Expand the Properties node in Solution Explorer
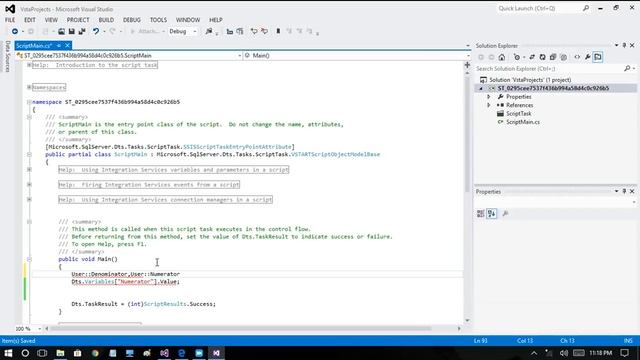The width and height of the screenshot is (640, 360). point(489,97)
